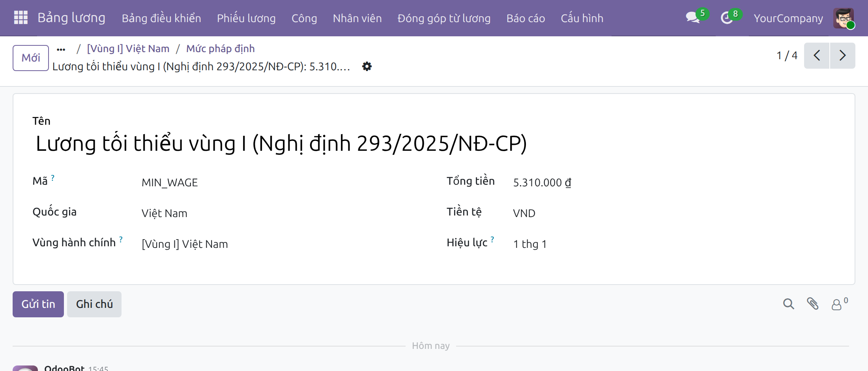Expand the breadcrumb ellipsis menu

click(61, 49)
